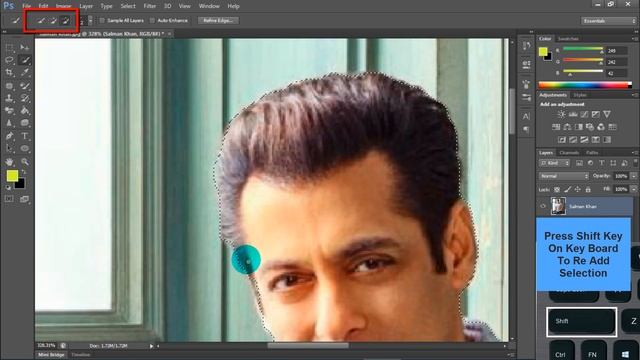
Task: Select the Clone Stamp tool
Action: click(x=9, y=98)
